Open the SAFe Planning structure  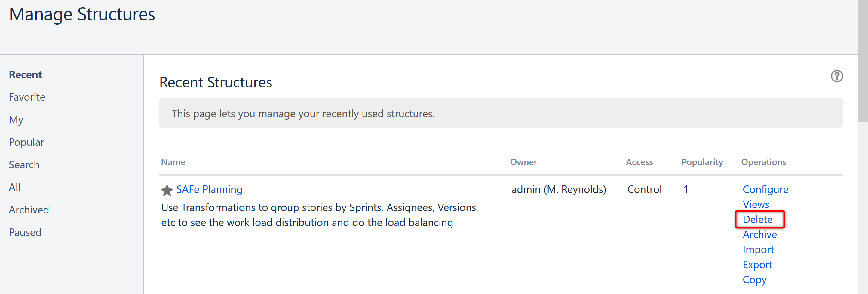point(209,189)
